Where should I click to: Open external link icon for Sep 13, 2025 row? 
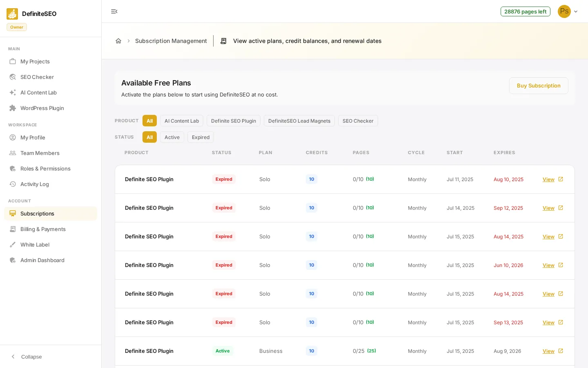561,322
